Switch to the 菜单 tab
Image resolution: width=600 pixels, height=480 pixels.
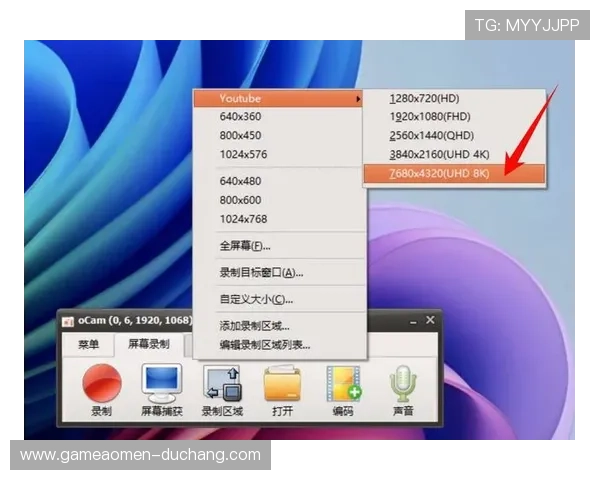tap(88, 345)
